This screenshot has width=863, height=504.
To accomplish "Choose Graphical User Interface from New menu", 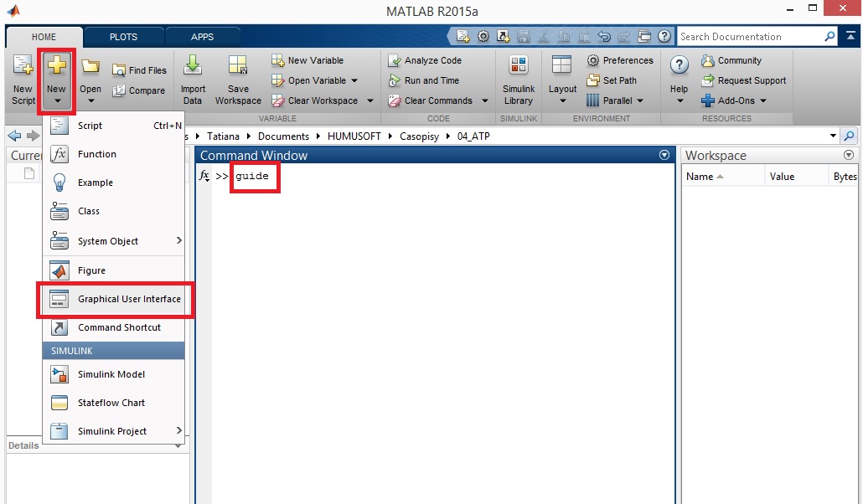I will pos(114,300).
